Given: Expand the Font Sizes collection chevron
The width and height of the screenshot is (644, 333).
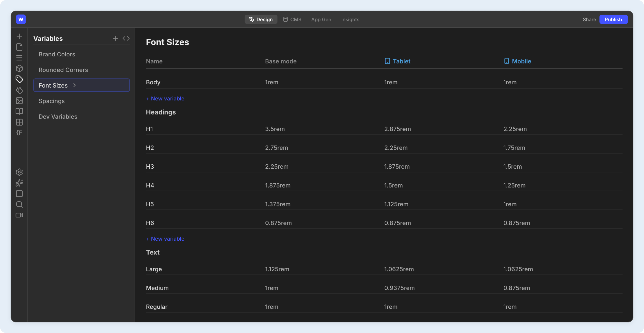Looking at the screenshot, I should [x=74, y=85].
